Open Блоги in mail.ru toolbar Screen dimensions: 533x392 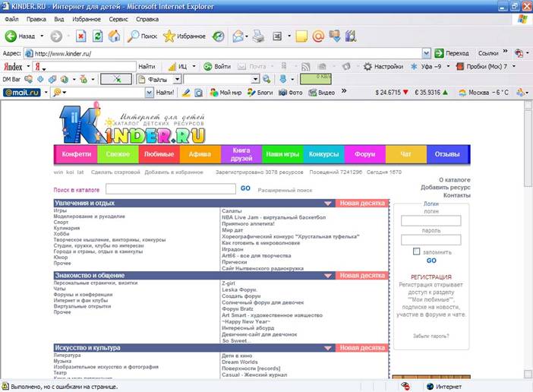point(260,93)
